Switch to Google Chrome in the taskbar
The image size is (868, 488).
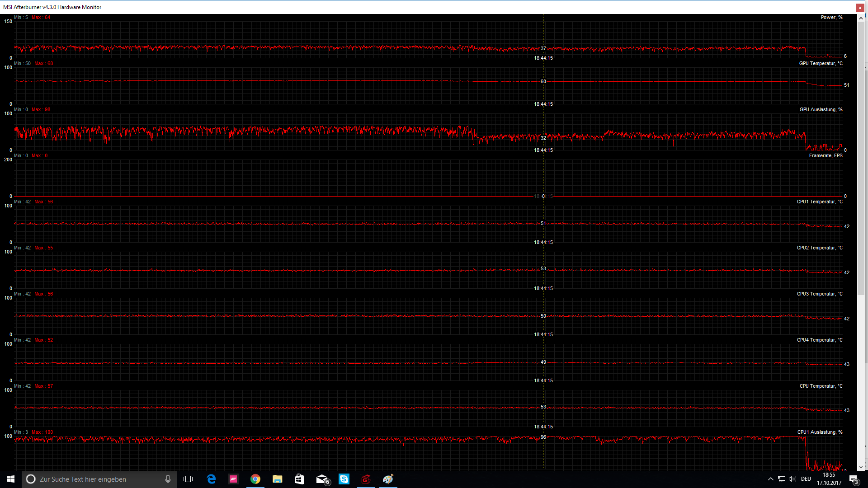coord(255,479)
